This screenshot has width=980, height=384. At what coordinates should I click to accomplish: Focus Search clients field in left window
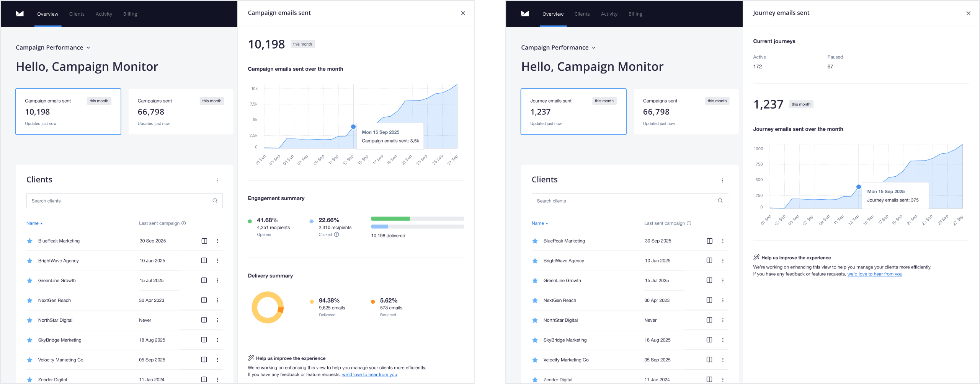(x=124, y=201)
